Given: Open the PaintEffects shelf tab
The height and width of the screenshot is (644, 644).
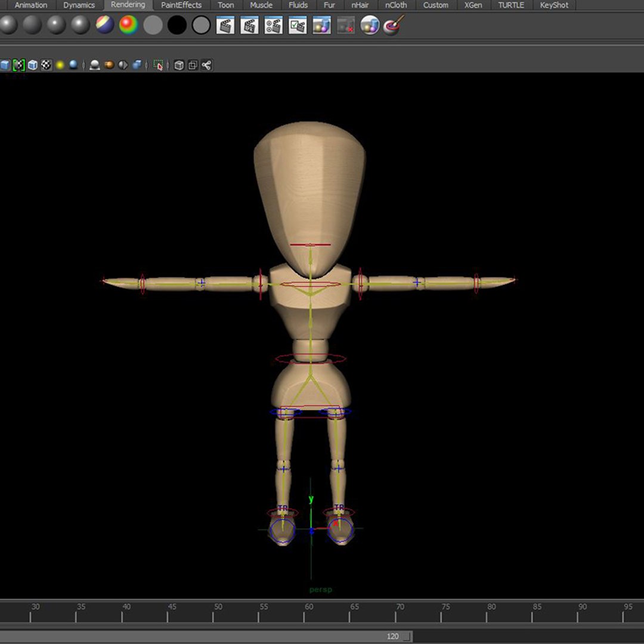Looking at the screenshot, I should 181,5.
